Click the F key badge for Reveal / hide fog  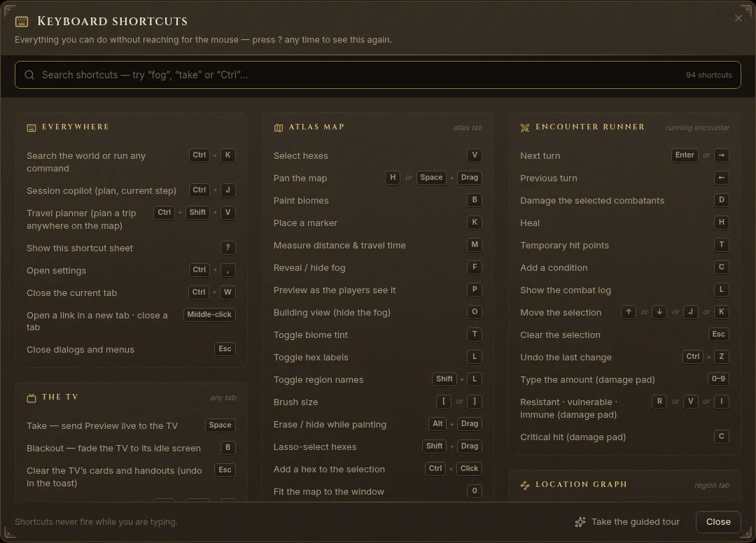click(x=475, y=267)
